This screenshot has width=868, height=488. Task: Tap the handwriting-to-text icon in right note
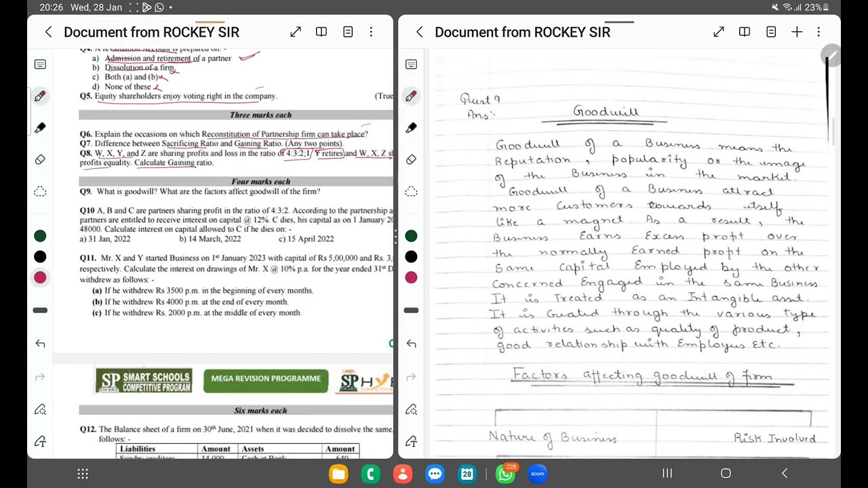tap(411, 441)
